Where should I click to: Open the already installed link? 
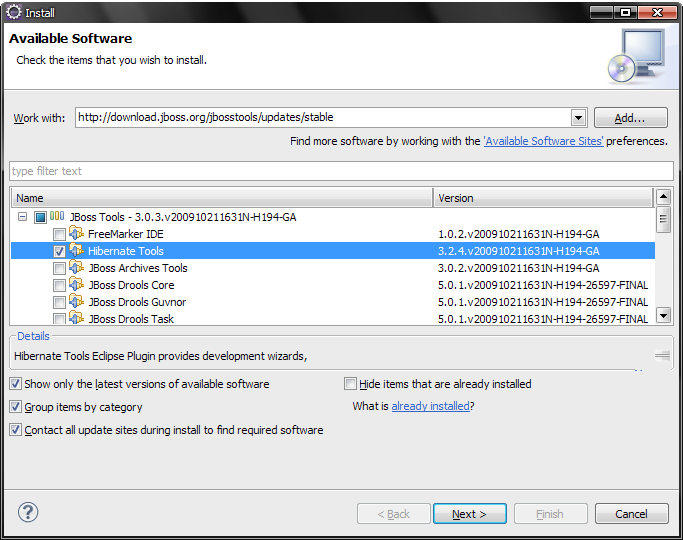click(430, 406)
